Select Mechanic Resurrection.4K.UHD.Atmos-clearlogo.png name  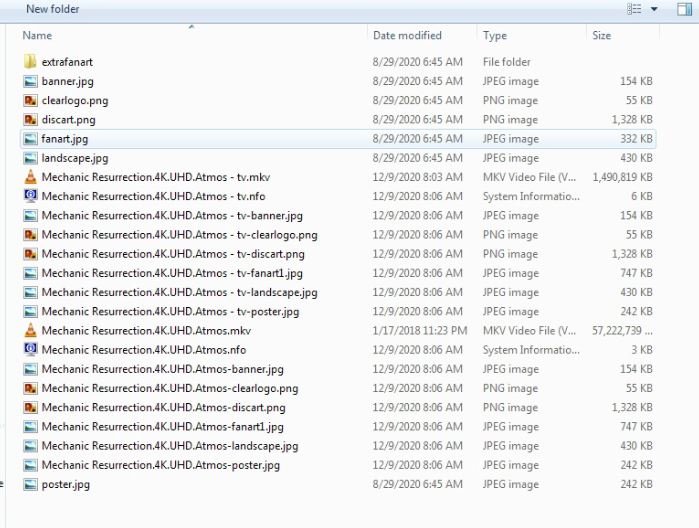point(170,388)
